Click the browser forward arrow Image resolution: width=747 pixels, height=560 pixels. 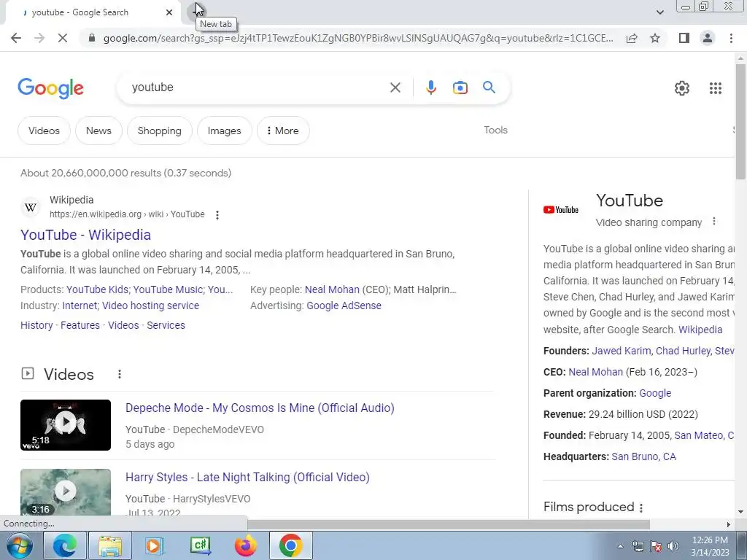39,38
